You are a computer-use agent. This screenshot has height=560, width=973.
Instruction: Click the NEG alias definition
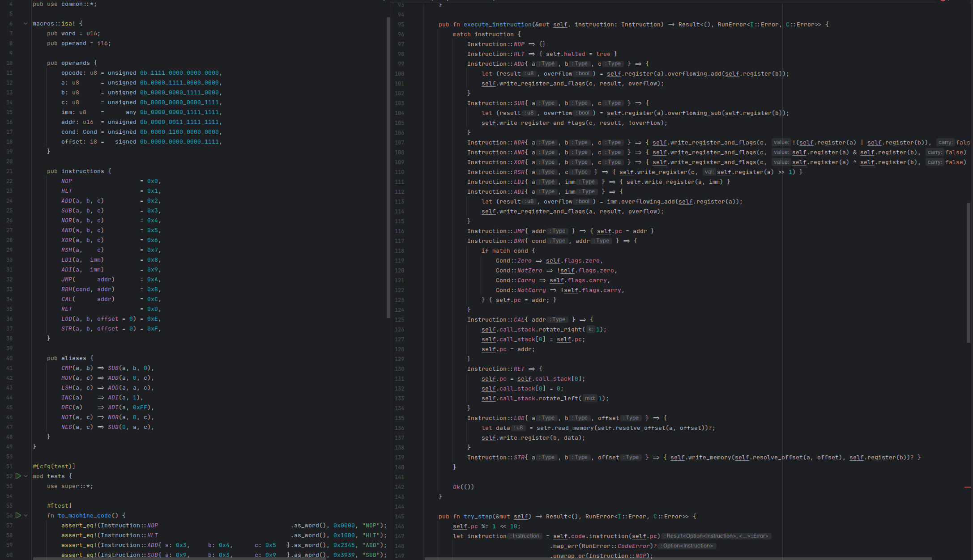pyautogui.click(x=107, y=427)
